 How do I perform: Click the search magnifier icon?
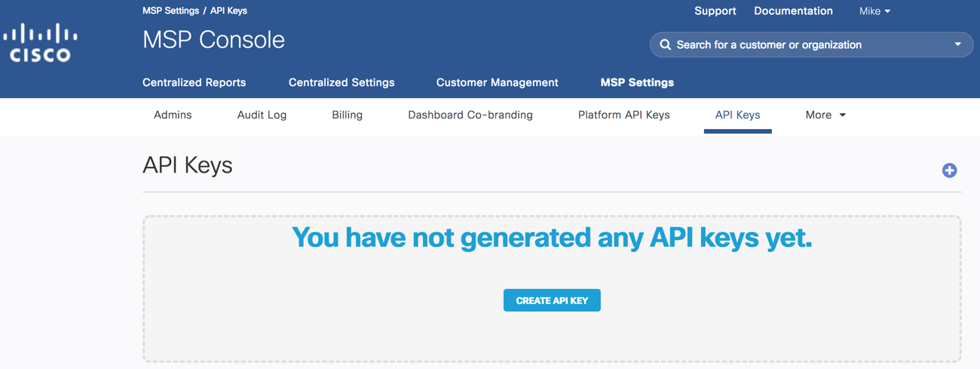tap(665, 45)
